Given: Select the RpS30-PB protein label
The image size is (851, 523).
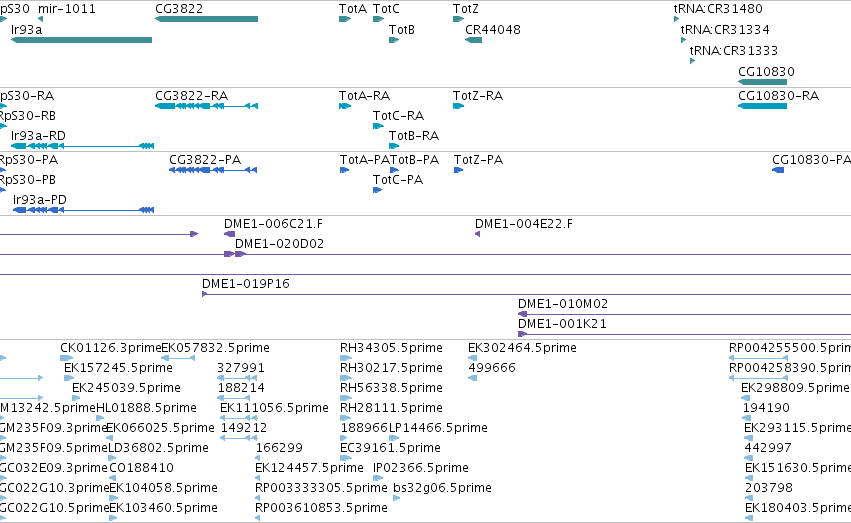Looking at the screenshot, I should pyautogui.click(x=28, y=180).
